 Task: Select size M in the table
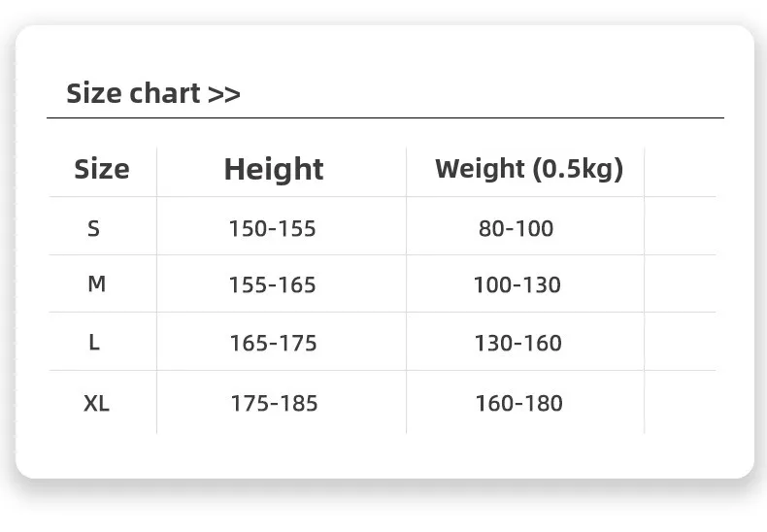tap(96, 284)
